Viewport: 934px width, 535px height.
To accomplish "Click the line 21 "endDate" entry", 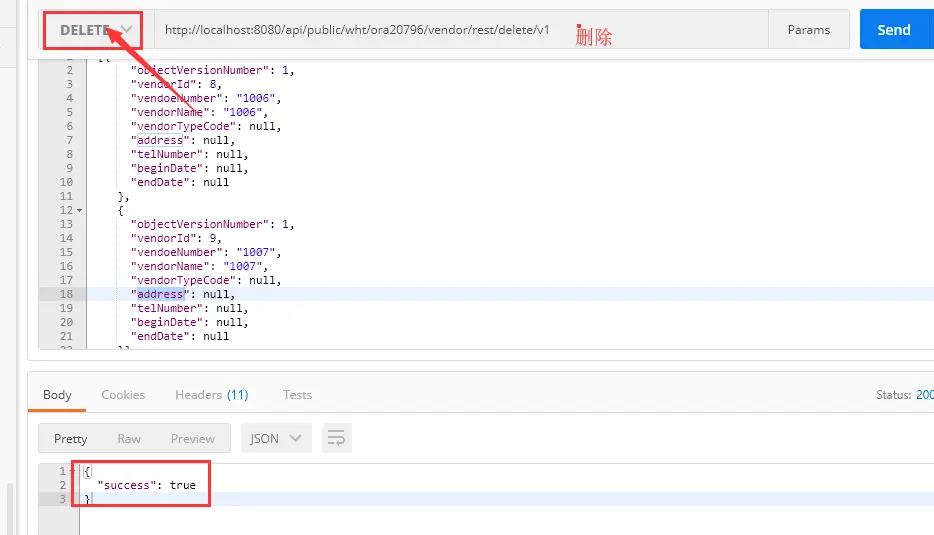I will pos(180,336).
